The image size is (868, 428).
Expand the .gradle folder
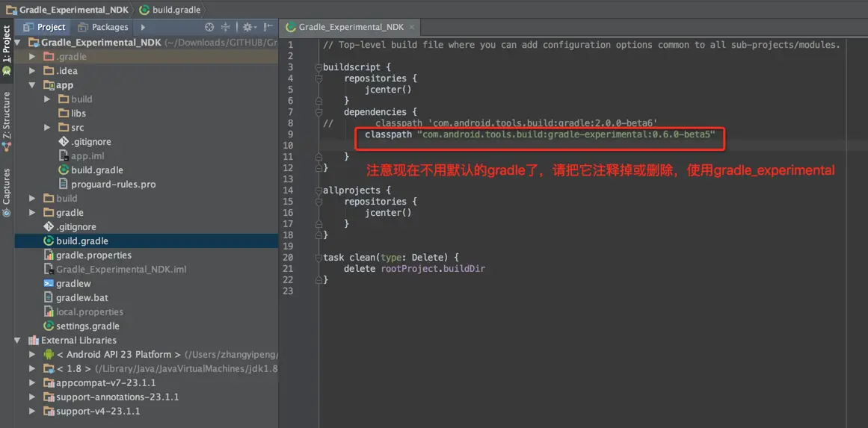33,57
